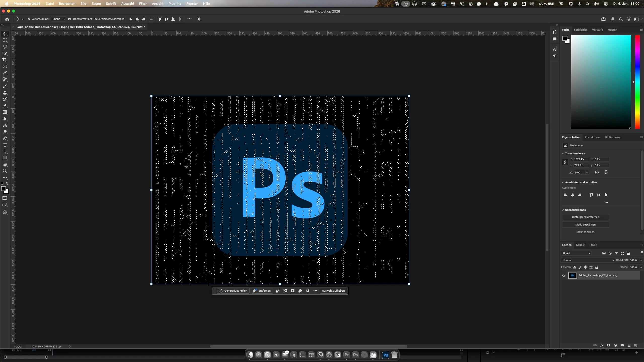Toggle lock position icon
This screenshot has height=362, width=644.
[x=585, y=267]
